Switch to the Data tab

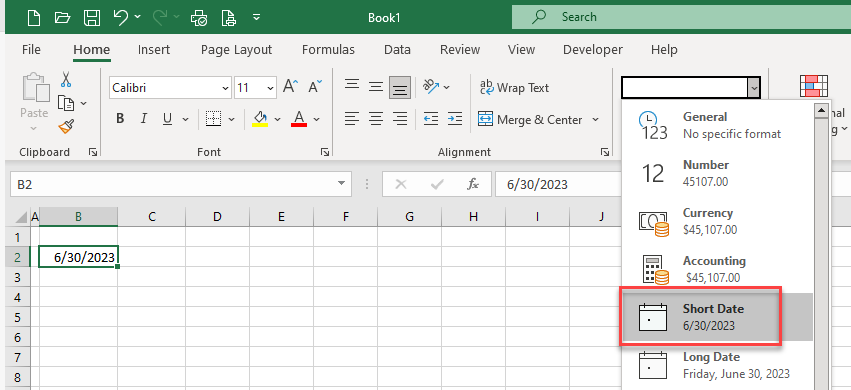[397, 49]
